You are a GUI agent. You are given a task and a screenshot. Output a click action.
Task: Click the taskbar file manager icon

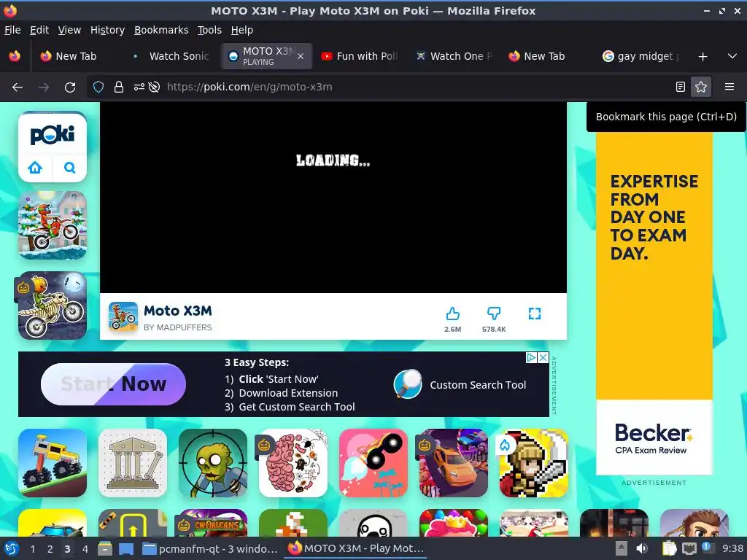[x=105, y=548]
